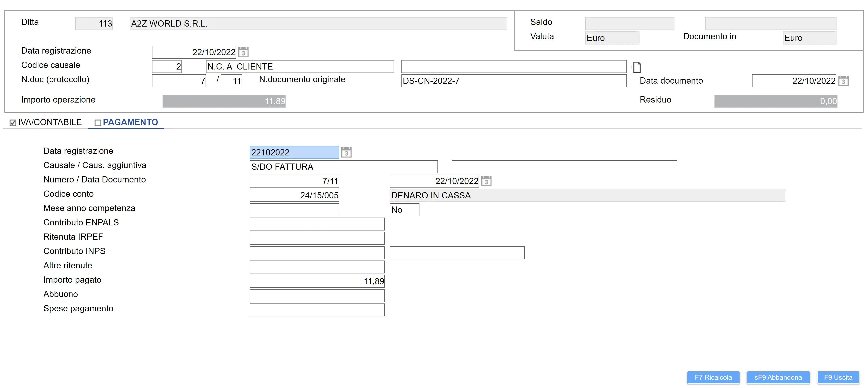
Task: Switch to the IVA/CONTABILE tab
Action: [x=50, y=122]
